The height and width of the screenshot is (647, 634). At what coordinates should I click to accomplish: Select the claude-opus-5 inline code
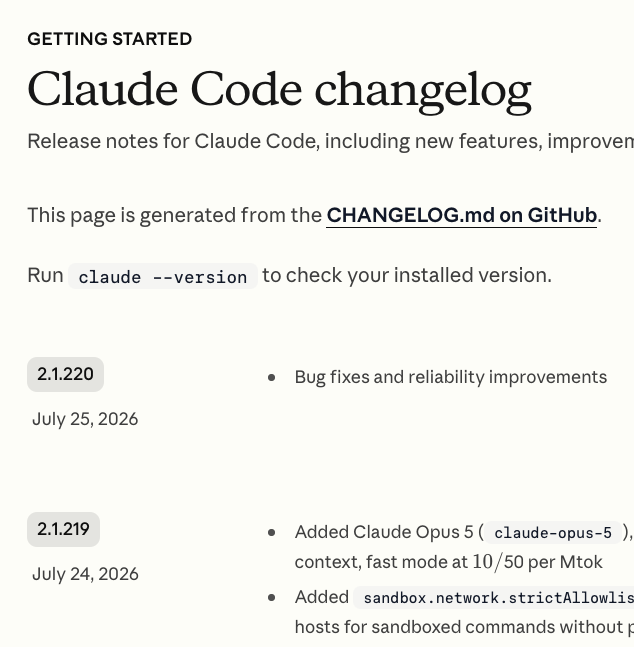click(553, 533)
